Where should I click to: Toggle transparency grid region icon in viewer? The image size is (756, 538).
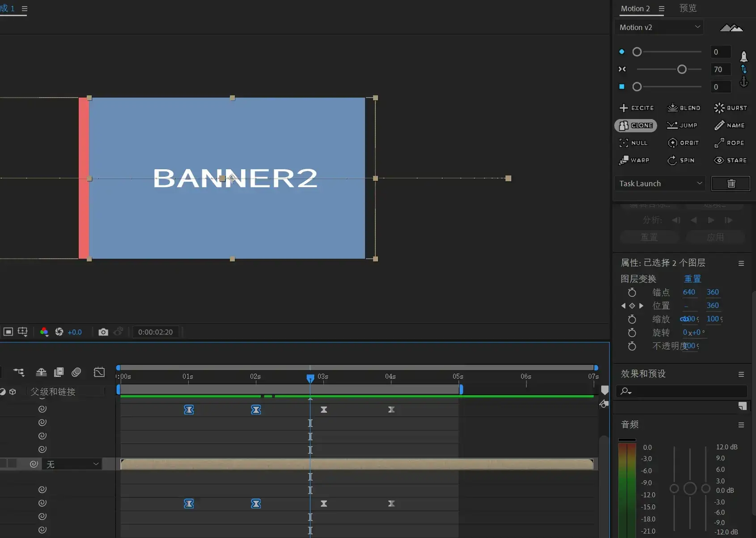(8, 332)
